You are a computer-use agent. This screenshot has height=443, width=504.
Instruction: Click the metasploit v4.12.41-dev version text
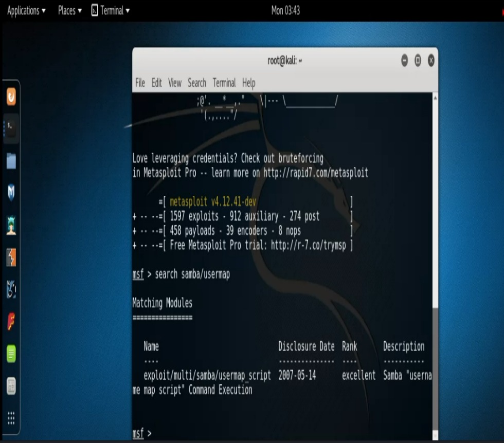213,202
